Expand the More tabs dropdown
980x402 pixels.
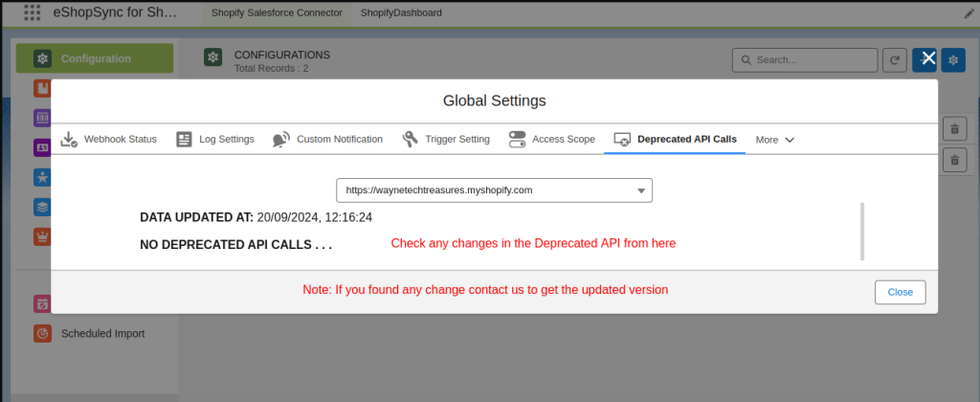pyautogui.click(x=775, y=140)
